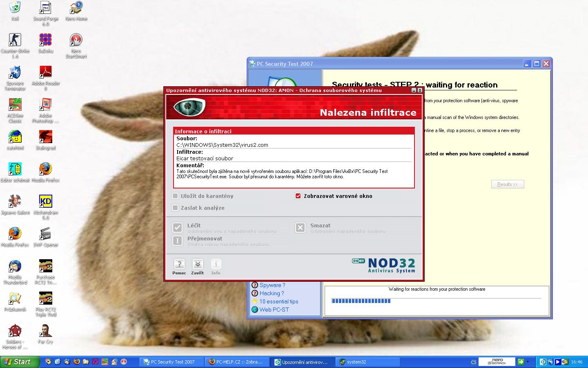Open the Spyware ? link in PC Security Test

(x=272, y=285)
